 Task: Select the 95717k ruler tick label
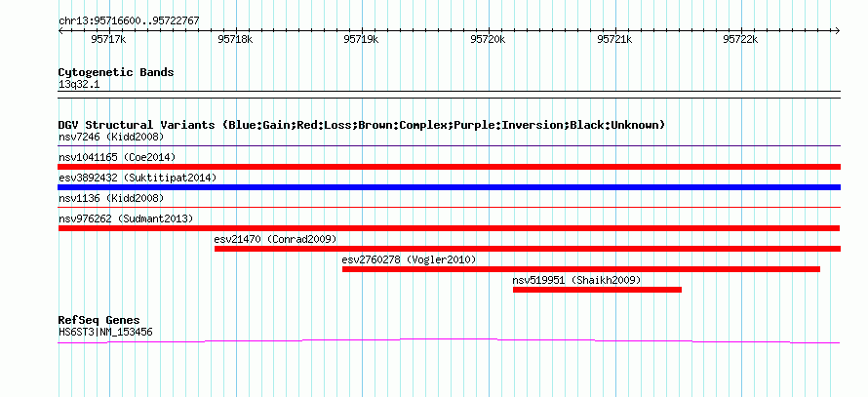108,39
